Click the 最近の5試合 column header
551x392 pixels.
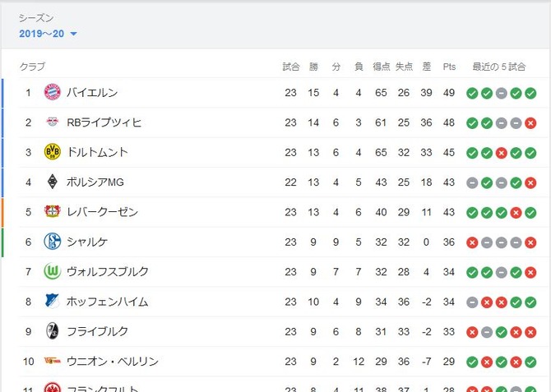tap(498, 67)
